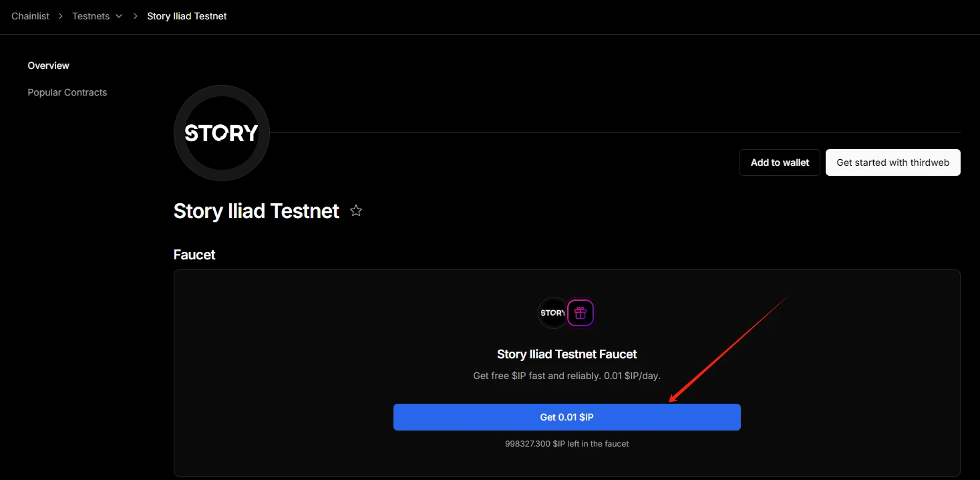Click the remaining $IP faucet balance text
Image resolution: width=980 pixels, height=480 pixels.
pos(566,444)
